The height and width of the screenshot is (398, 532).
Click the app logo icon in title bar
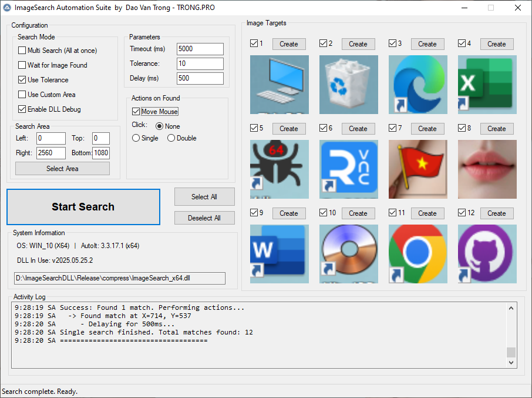click(x=7, y=8)
